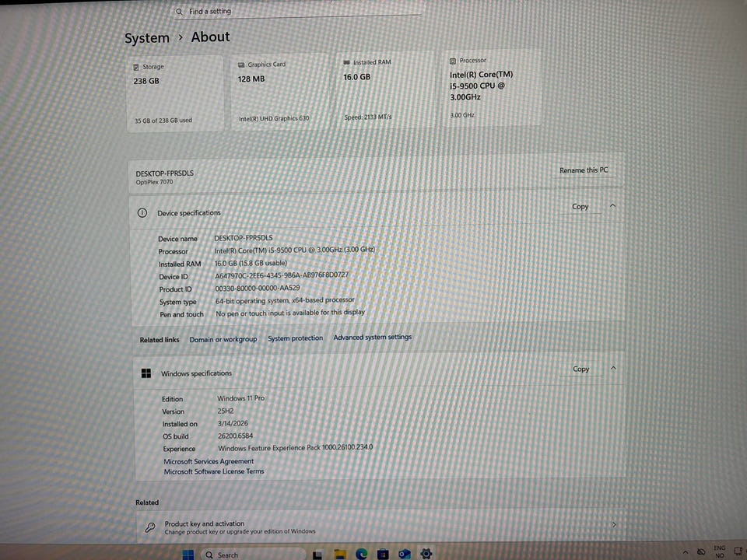The height and width of the screenshot is (560, 747).
Task: Open the Start menu on the taskbar
Action: [x=188, y=555]
